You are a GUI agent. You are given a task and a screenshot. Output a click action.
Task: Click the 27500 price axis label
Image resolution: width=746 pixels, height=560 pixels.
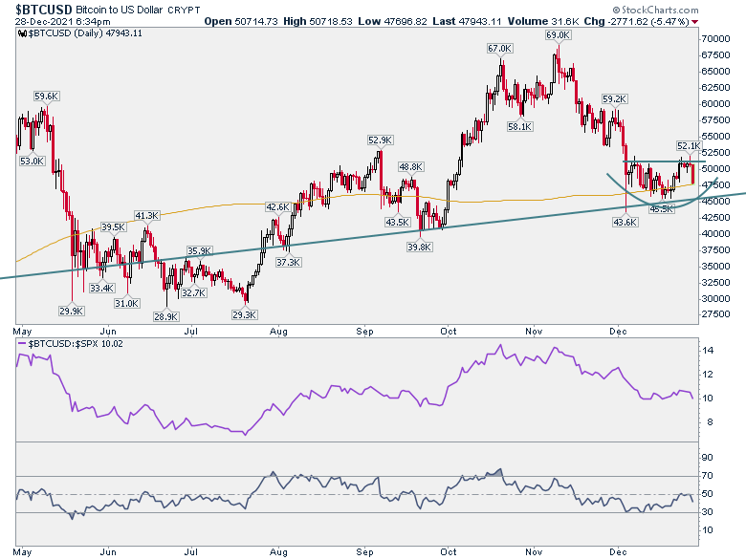715,314
